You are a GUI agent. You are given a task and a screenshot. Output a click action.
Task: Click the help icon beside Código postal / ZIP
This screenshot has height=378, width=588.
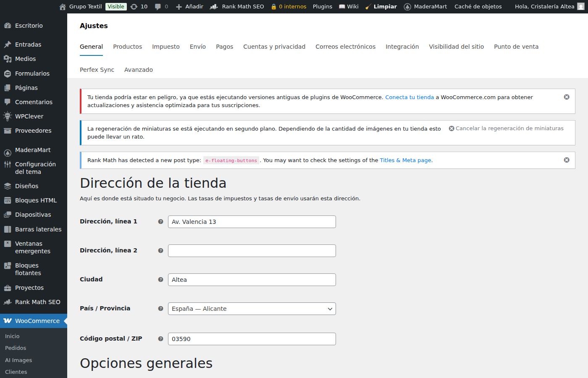(160, 339)
